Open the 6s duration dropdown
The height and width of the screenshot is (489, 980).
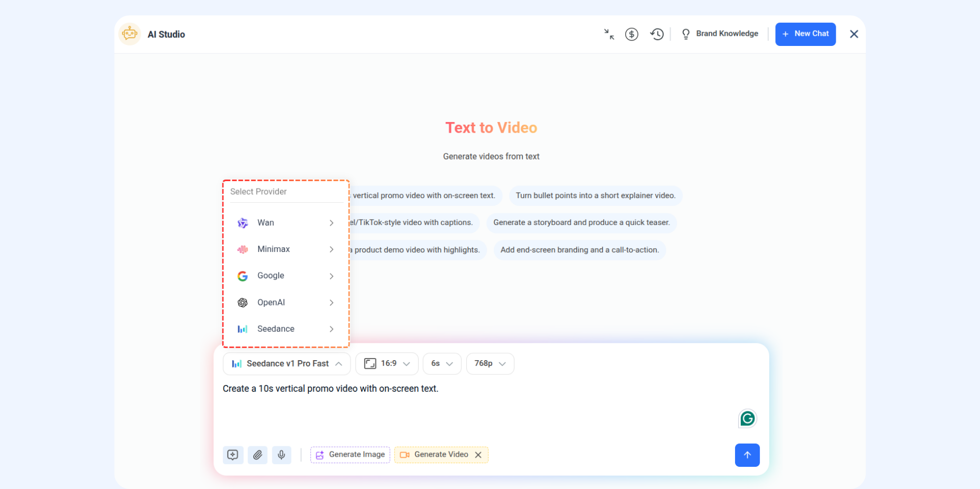(x=442, y=364)
